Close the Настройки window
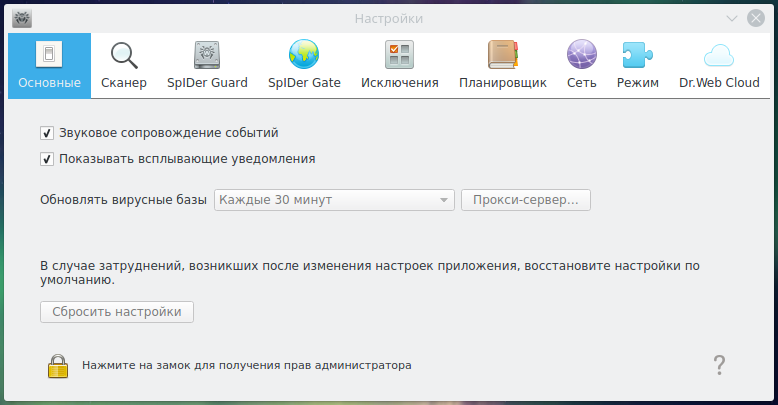 click(756, 18)
